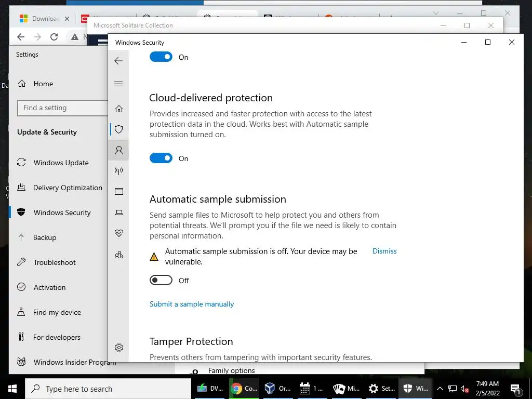Screen dimensions: 532x399
Task: Open the notification center icon
Action: tap(516, 389)
